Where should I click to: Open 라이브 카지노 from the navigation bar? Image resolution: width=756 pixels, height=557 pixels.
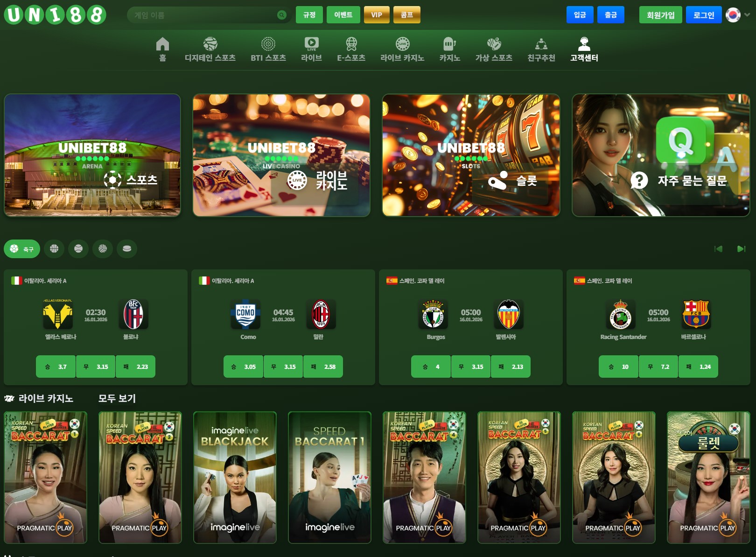[402, 49]
